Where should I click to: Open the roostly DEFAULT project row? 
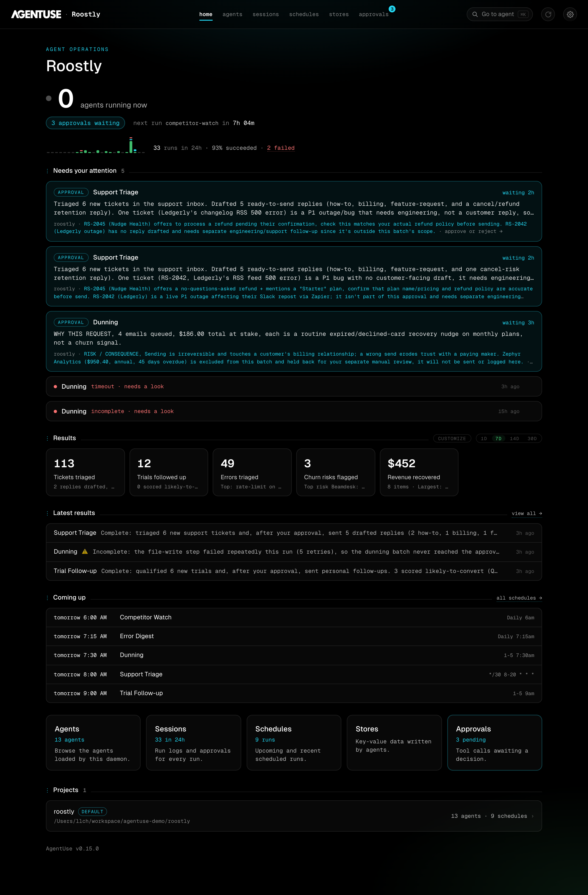click(x=294, y=816)
